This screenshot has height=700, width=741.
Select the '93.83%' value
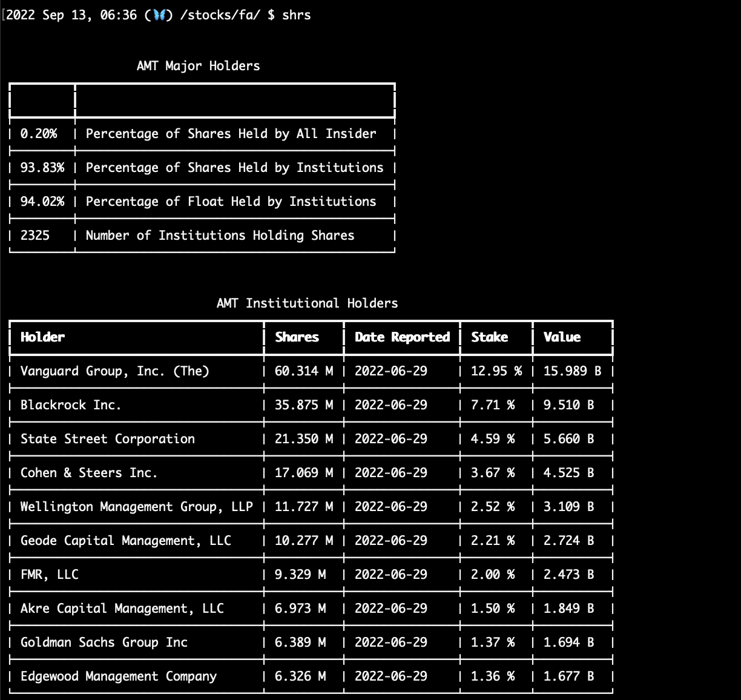pyautogui.click(x=42, y=168)
